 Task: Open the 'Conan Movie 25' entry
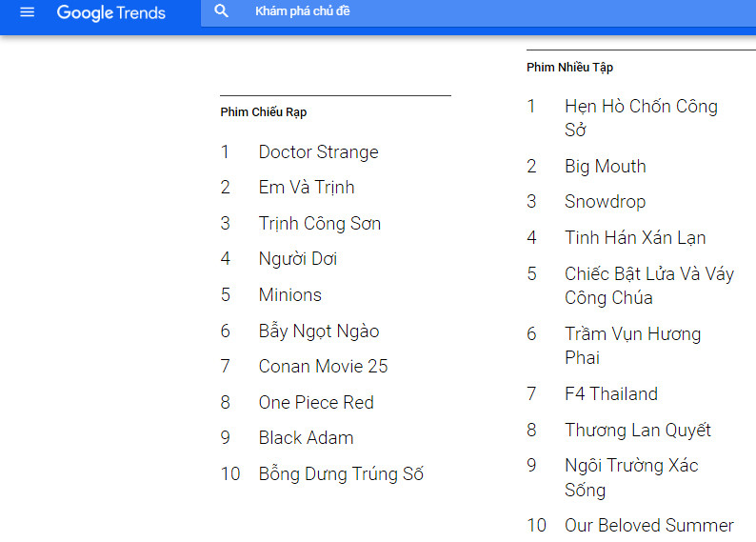[323, 367]
